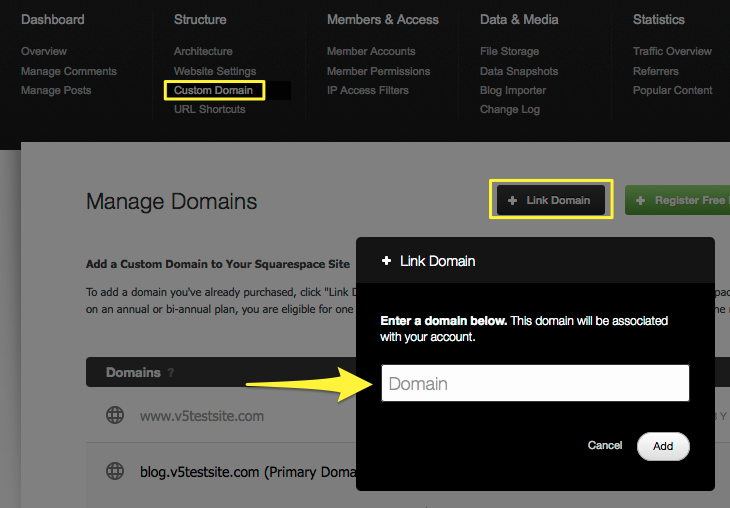Click globe icon beside blog.v5testsite.com
The height and width of the screenshot is (508, 730).
tap(115, 470)
